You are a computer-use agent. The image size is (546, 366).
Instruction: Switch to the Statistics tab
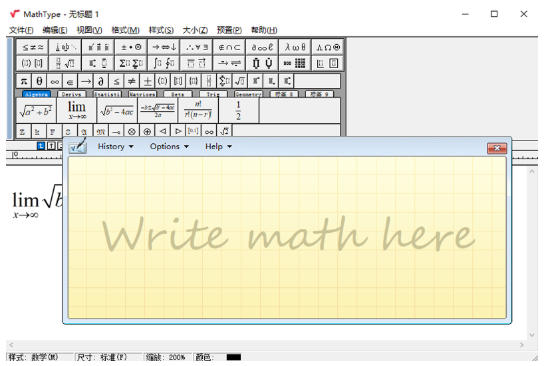point(107,94)
